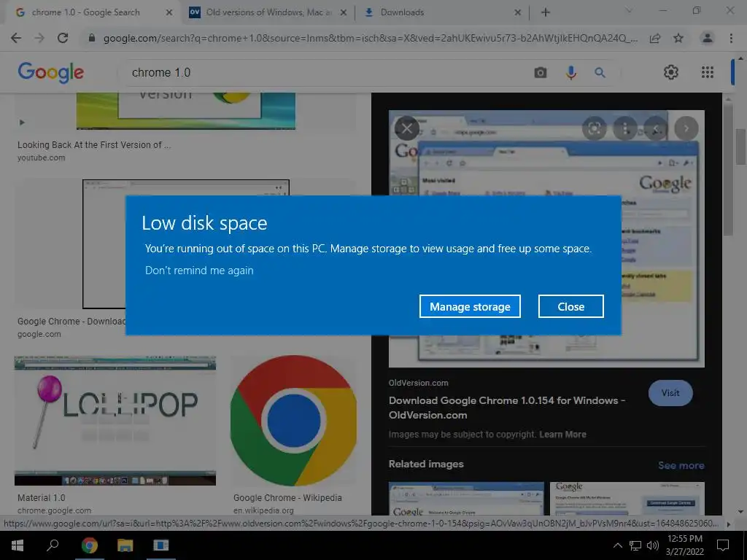Image resolution: width=747 pixels, height=560 pixels.
Task: Open the notification center icon
Action: 723,545
